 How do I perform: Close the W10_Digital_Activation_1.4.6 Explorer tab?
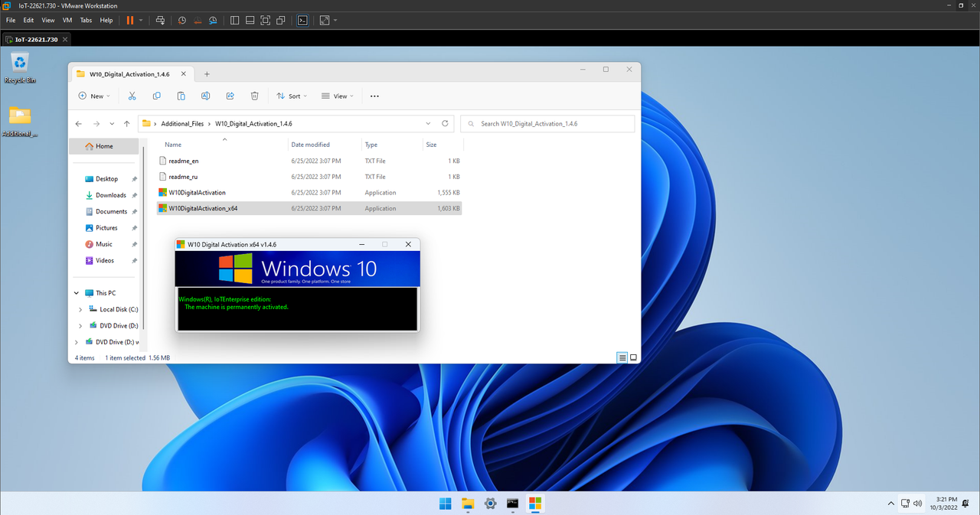183,74
